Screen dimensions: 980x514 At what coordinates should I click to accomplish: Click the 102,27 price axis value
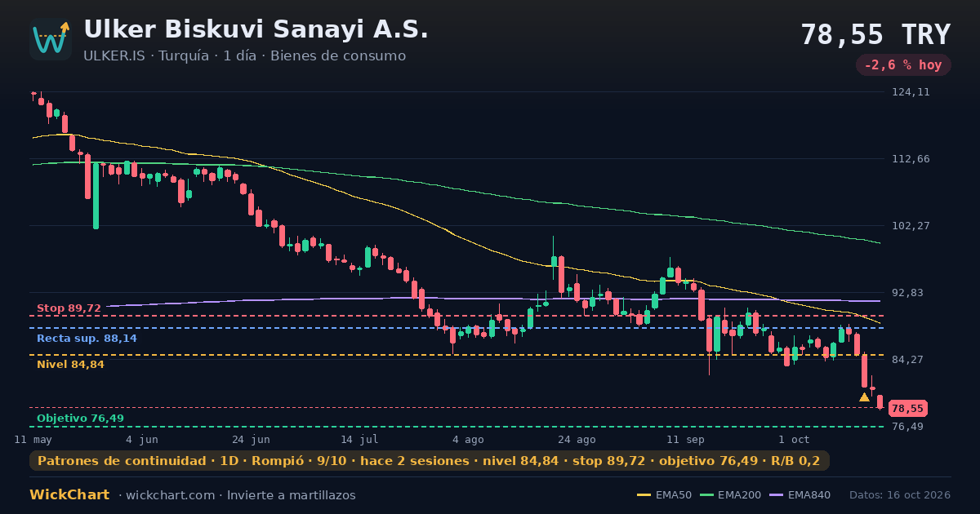coord(911,226)
